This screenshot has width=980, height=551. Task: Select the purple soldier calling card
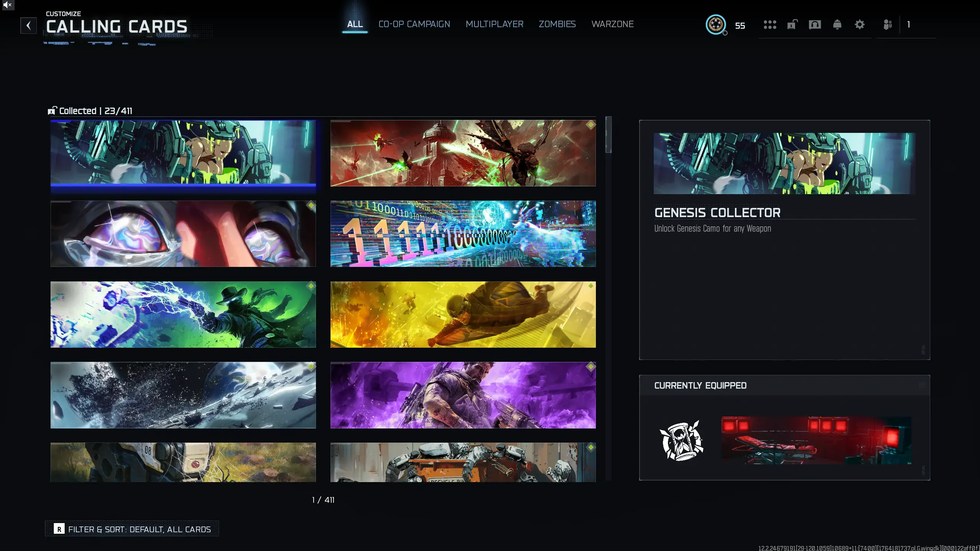[463, 395]
